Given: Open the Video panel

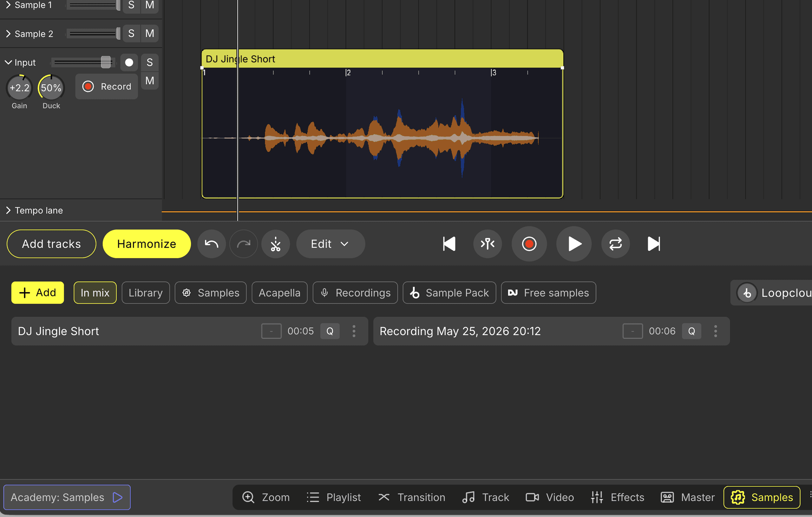Looking at the screenshot, I should point(550,497).
